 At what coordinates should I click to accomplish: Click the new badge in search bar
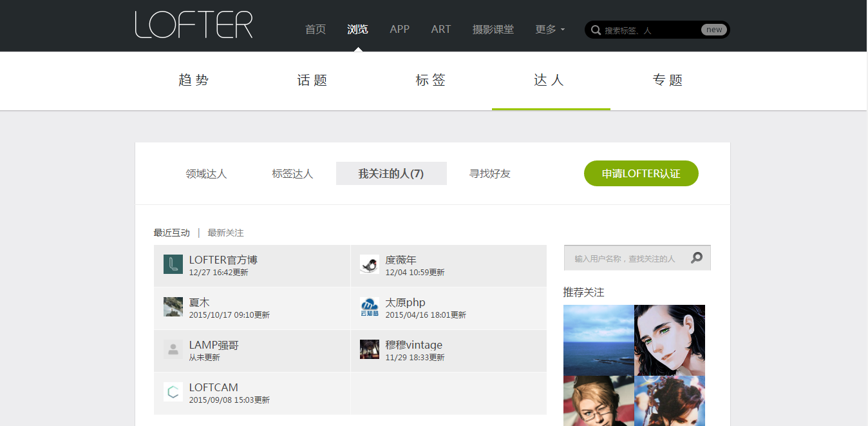714,30
